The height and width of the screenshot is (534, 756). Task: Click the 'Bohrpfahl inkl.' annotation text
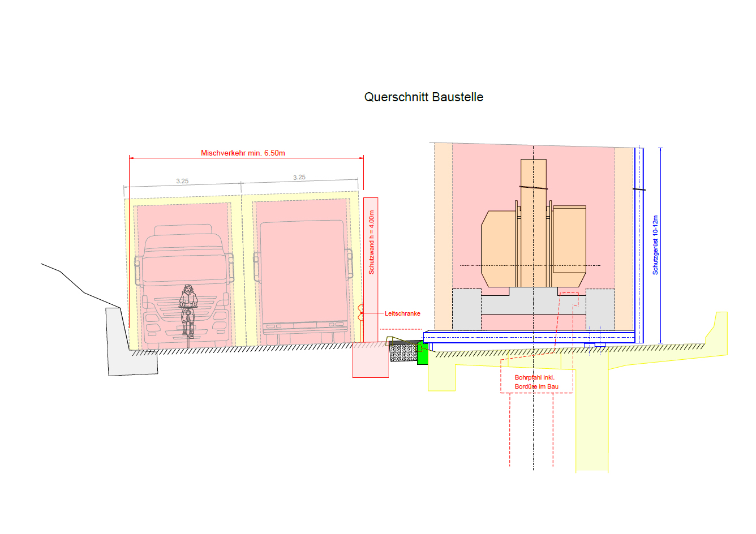point(535,377)
